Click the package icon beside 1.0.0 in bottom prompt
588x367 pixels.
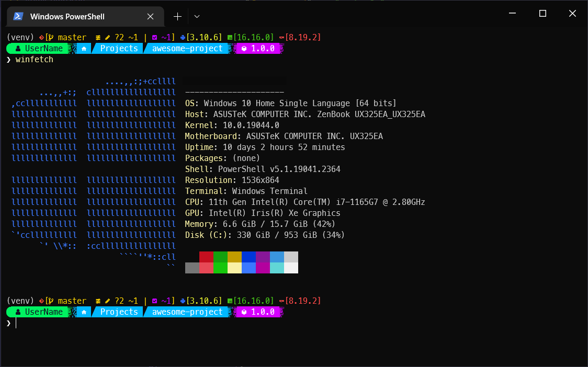(x=244, y=312)
